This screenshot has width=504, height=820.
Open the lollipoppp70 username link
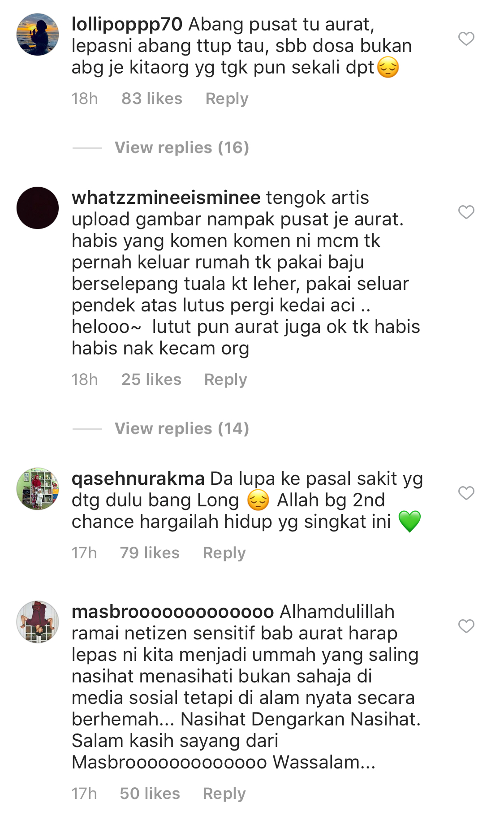[x=127, y=24]
